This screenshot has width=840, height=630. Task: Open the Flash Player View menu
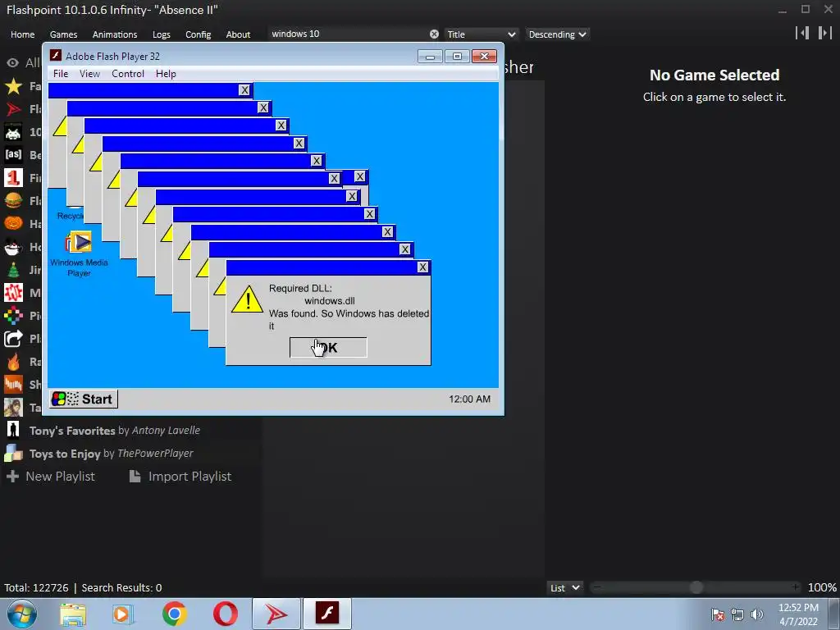click(89, 74)
